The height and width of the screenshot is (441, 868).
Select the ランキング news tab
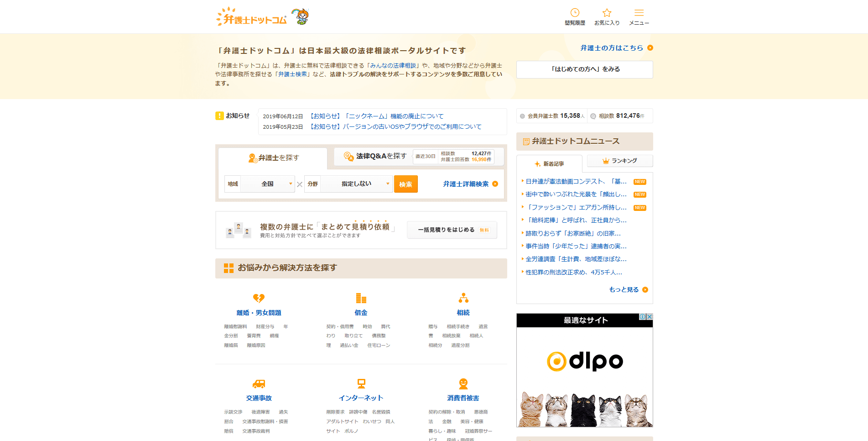[620, 161]
